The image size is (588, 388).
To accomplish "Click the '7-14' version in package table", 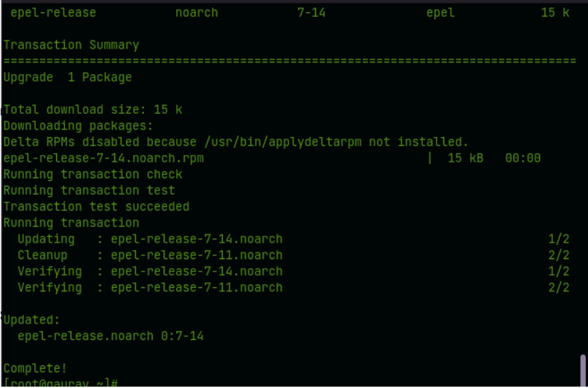I will click(311, 13).
